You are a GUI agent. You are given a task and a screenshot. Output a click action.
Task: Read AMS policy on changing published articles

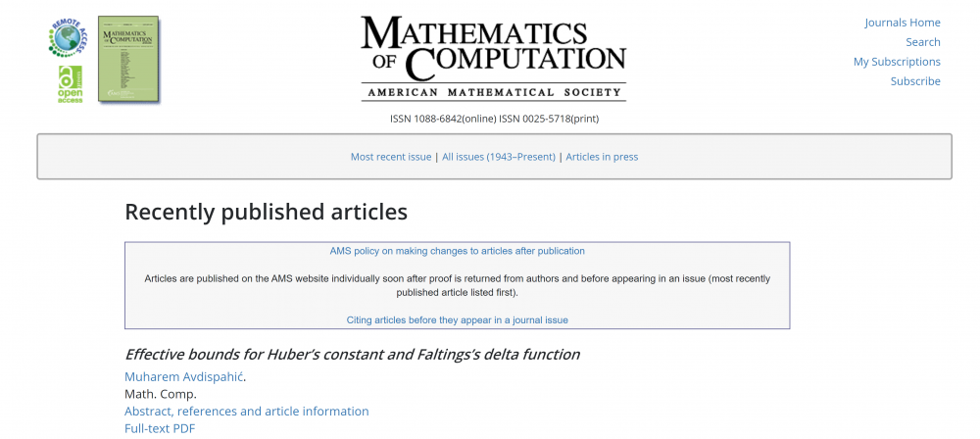tap(457, 251)
